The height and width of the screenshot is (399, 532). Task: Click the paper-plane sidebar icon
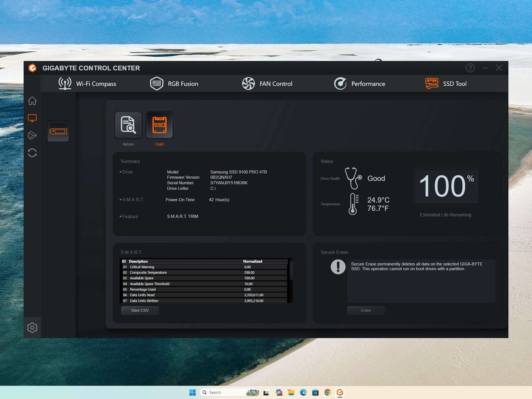point(32,135)
